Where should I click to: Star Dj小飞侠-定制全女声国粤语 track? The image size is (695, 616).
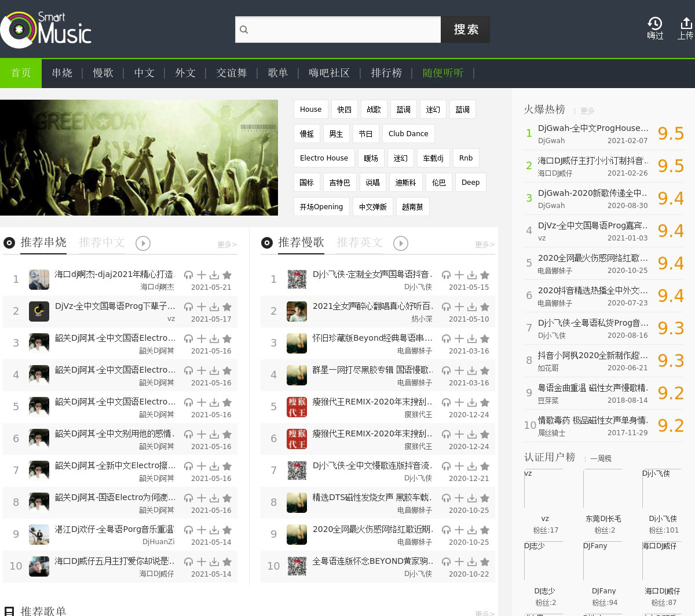tap(485, 275)
